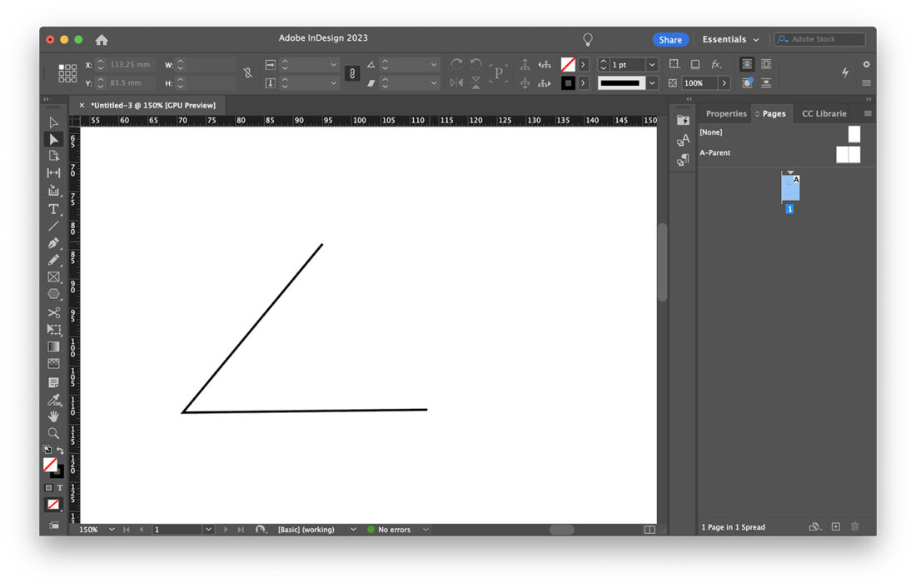Screen dimensions: 916x588
Task: Grab the Hand tool
Action: coord(54,416)
